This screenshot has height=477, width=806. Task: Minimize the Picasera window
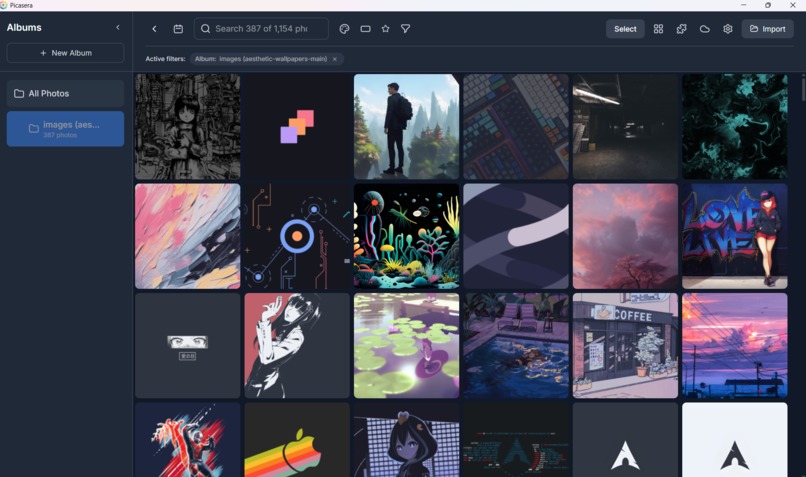click(743, 5)
